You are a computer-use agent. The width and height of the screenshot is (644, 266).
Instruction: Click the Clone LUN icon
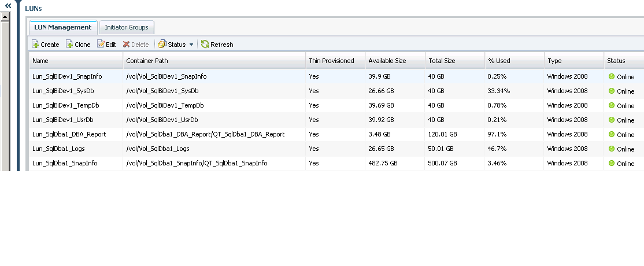[x=69, y=45]
